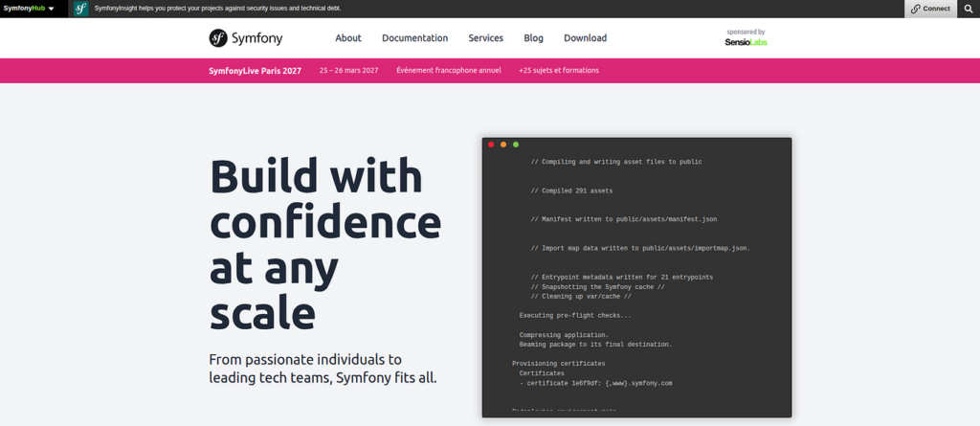Click the red terminal window dot
Image resolution: width=980 pixels, height=426 pixels.
click(491, 145)
